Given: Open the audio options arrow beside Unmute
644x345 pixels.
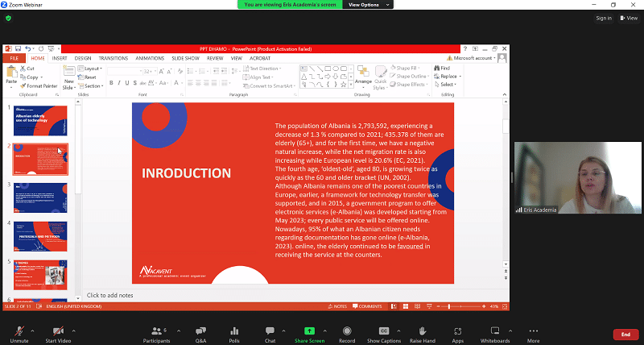Looking at the screenshot, I should coord(32,329).
